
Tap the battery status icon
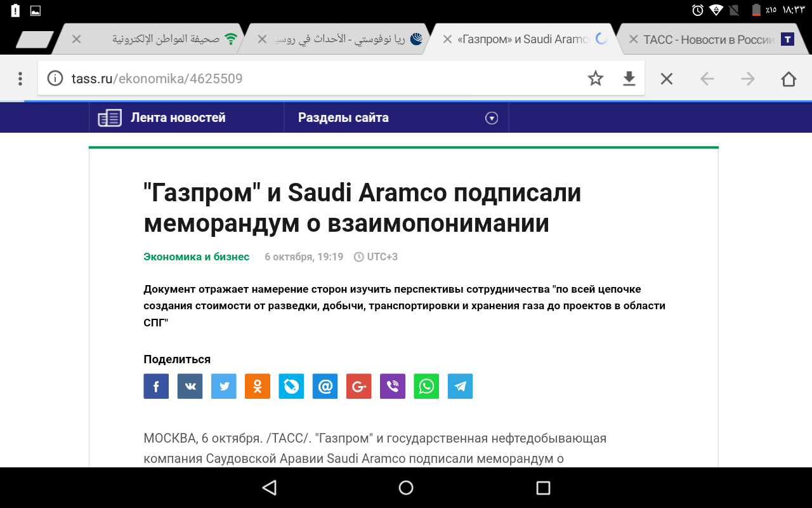coord(756,10)
